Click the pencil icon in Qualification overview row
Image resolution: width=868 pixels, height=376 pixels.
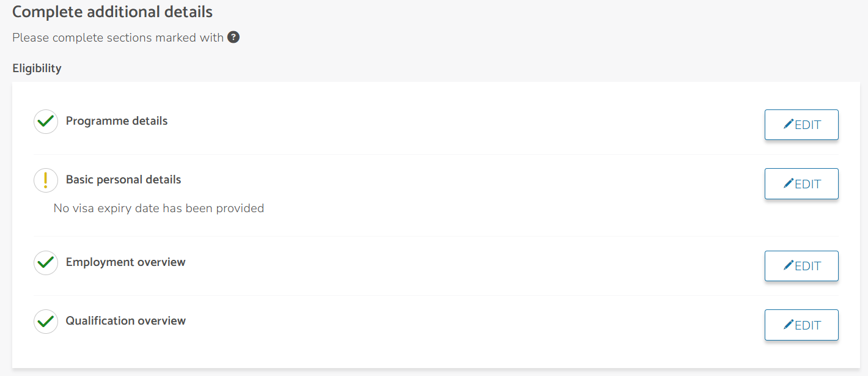click(789, 324)
